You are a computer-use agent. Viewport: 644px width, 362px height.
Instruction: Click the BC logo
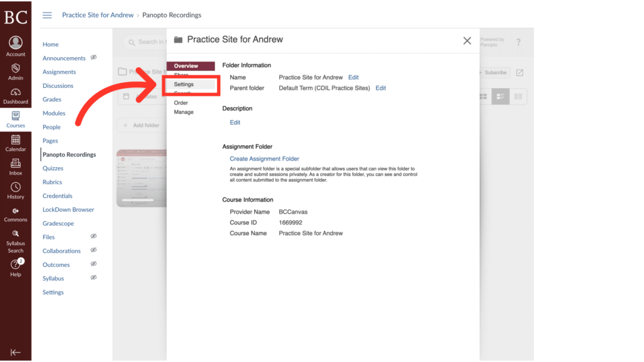pyautogui.click(x=16, y=17)
